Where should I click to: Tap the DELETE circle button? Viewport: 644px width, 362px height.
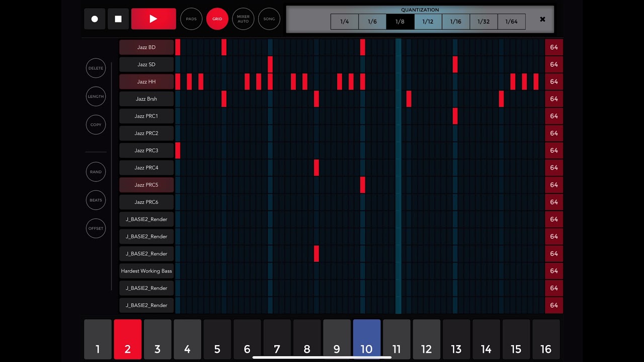coord(96,68)
